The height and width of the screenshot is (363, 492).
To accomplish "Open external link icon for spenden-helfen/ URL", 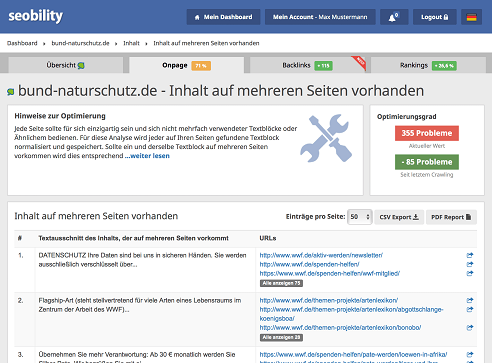I will [x=470, y=264].
